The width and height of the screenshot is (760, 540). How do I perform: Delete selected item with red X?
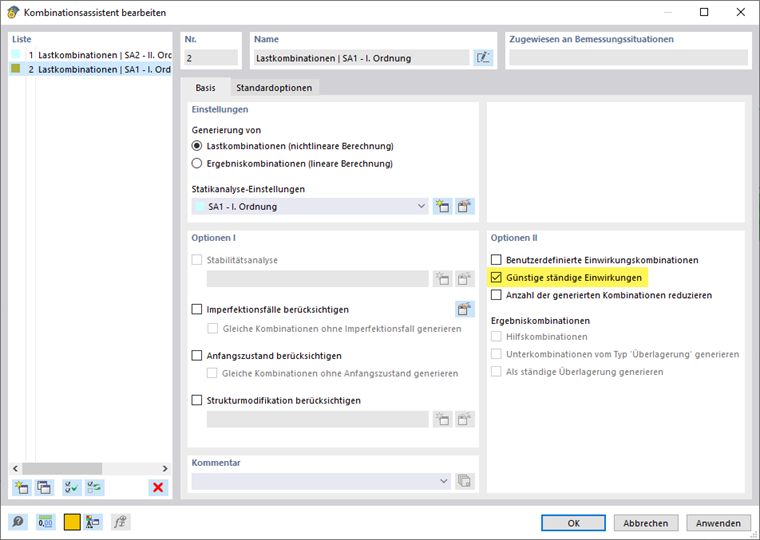158,487
